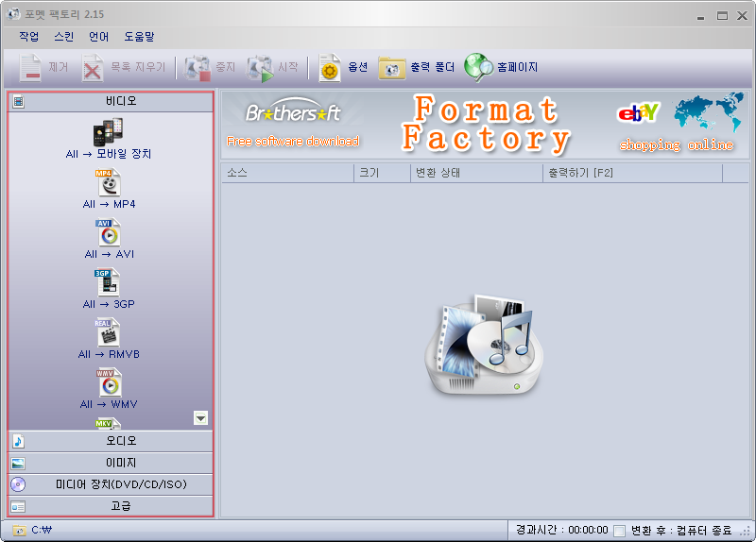The height and width of the screenshot is (542, 756).
Task: Expand the 미디어 장치(DVD/CD/ISO) section
Action: tap(111, 484)
